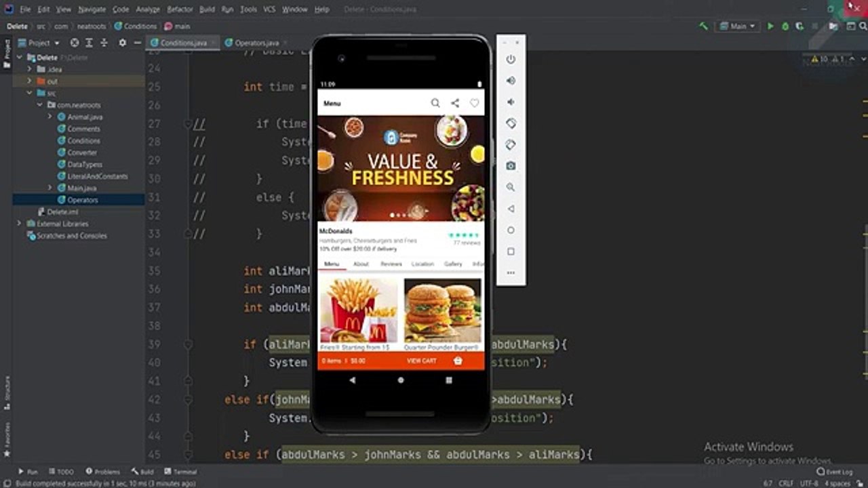Expand the .idea folder

[x=29, y=69]
